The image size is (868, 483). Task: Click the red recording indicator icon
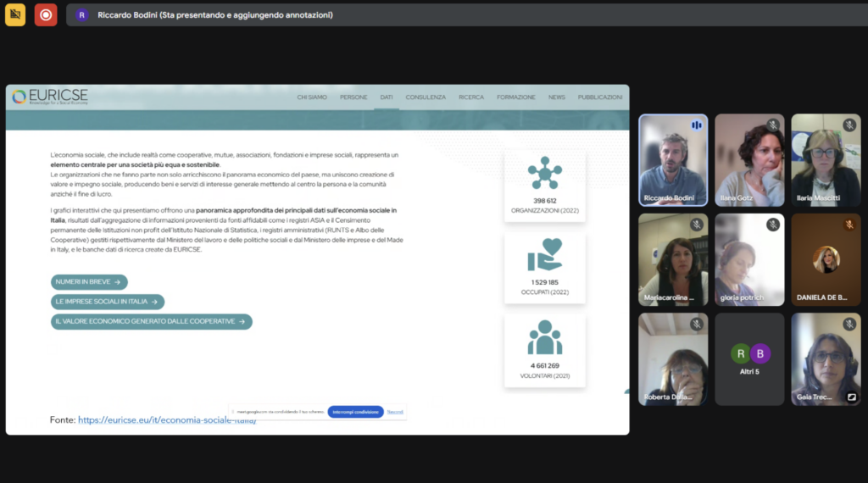pos(46,14)
